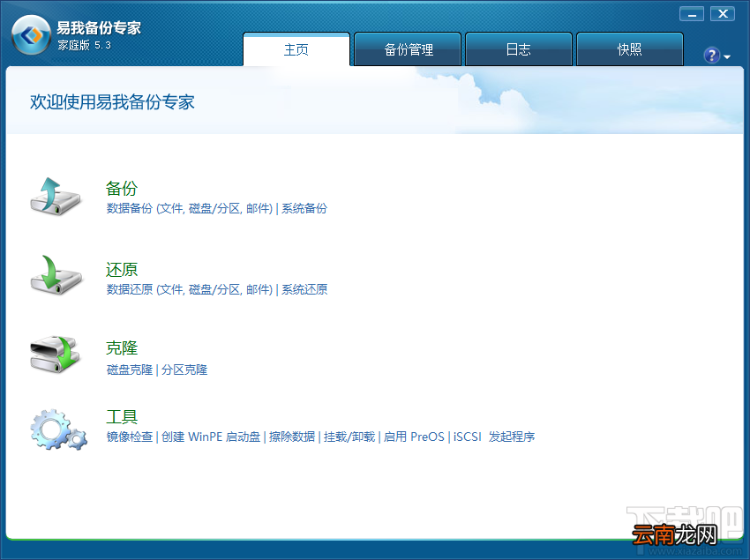
Task: Open the help question mark icon
Action: (712, 56)
